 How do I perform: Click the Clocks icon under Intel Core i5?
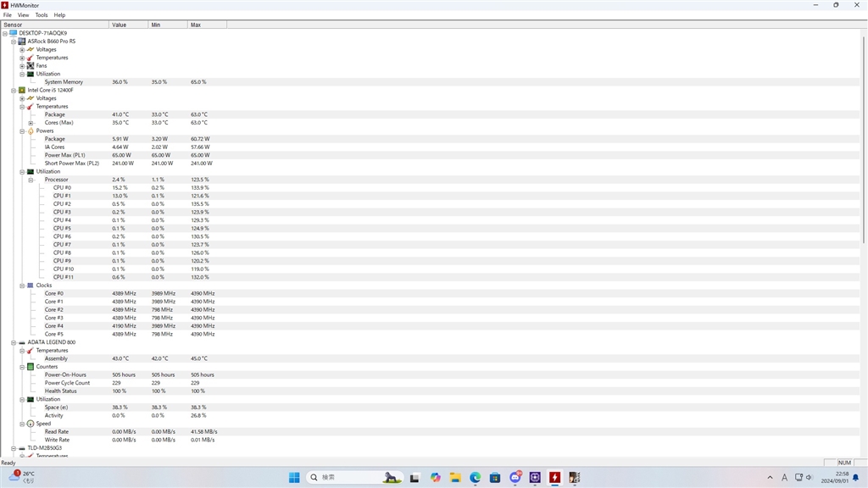click(31, 285)
